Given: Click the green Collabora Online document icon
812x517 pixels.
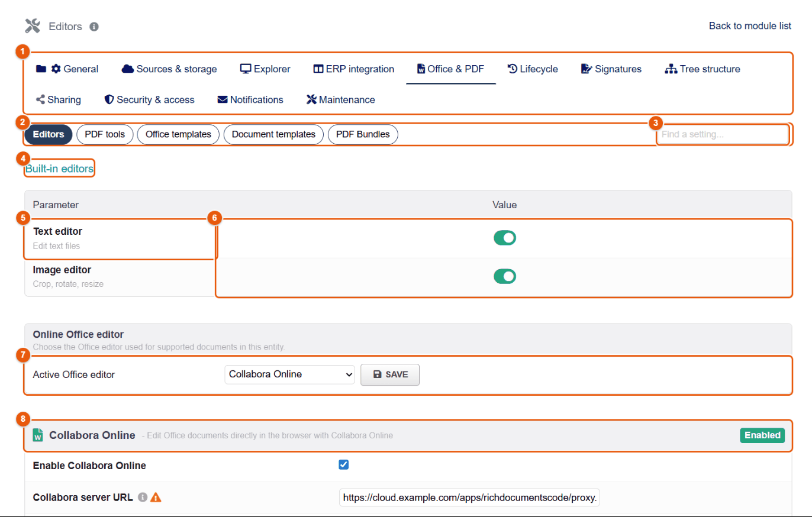Looking at the screenshot, I should [38, 435].
